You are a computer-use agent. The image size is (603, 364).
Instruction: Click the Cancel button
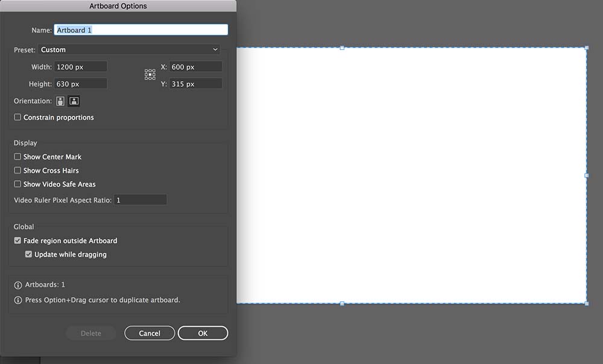pyautogui.click(x=150, y=333)
